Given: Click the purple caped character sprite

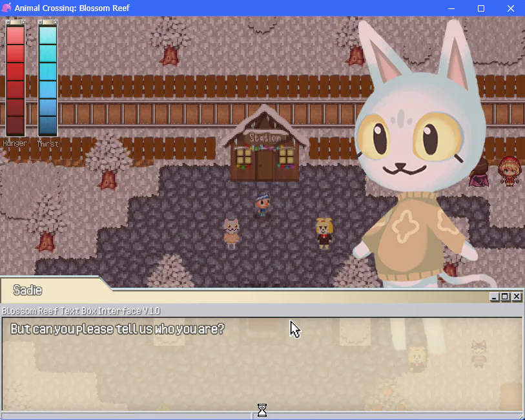Looking at the screenshot, I should tap(479, 173).
